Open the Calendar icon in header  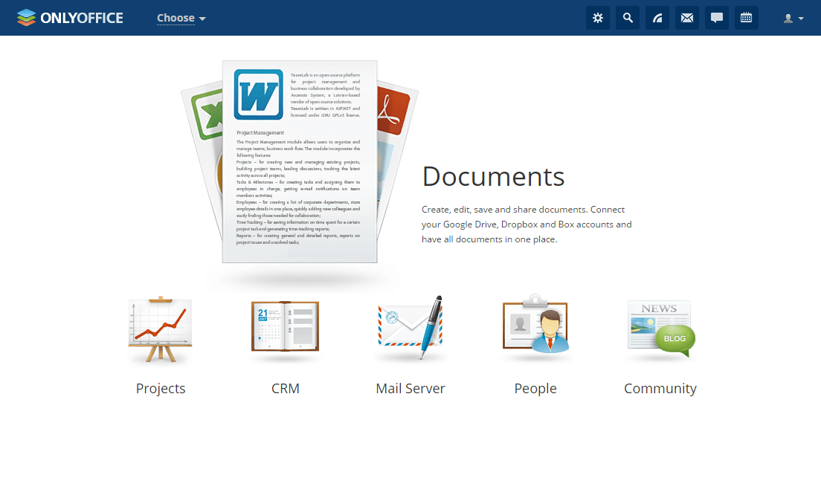pyautogui.click(x=746, y=19)
